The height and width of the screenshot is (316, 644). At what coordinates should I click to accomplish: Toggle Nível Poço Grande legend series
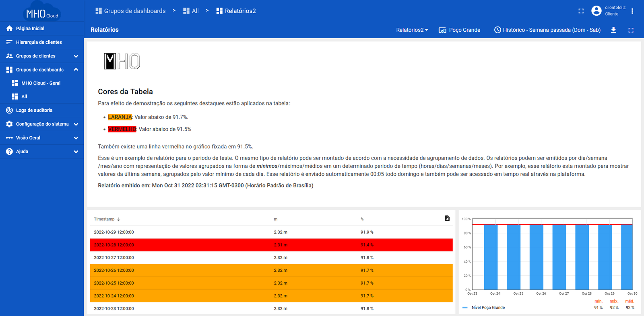pos(488,308)
